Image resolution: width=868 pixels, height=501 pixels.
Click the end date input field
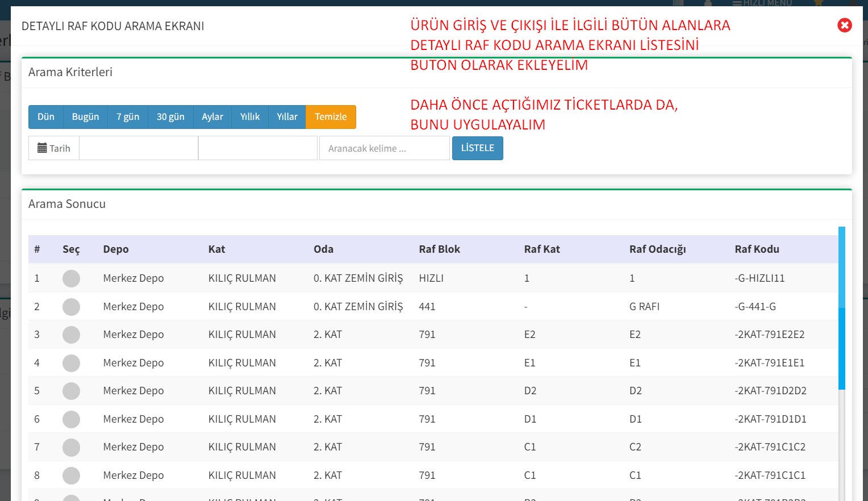[257, 148]
